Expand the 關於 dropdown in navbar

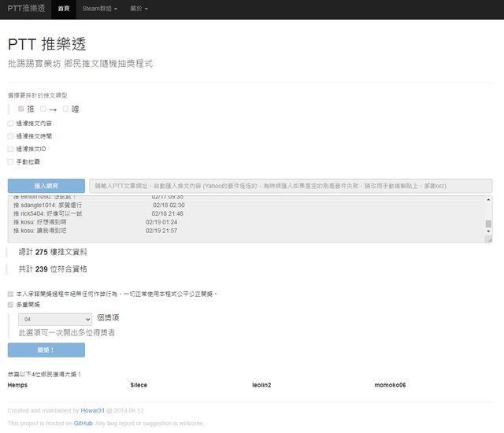pyautogui.click(x=137, y=9)
